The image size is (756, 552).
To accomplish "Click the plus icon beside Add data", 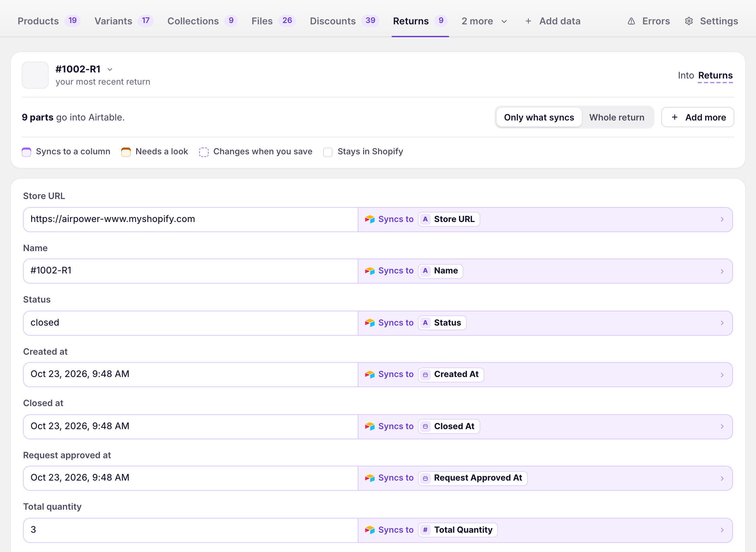I will [528, 21].
